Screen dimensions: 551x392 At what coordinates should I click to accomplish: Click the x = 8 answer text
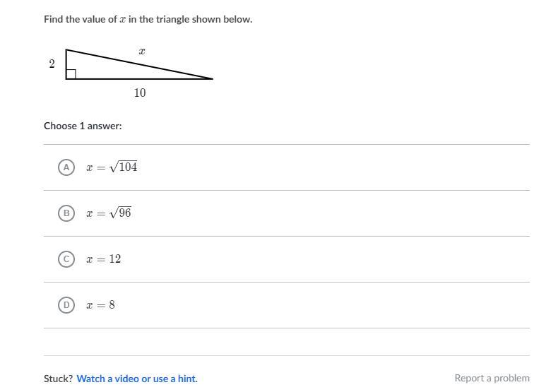click(x=100, y=305)
